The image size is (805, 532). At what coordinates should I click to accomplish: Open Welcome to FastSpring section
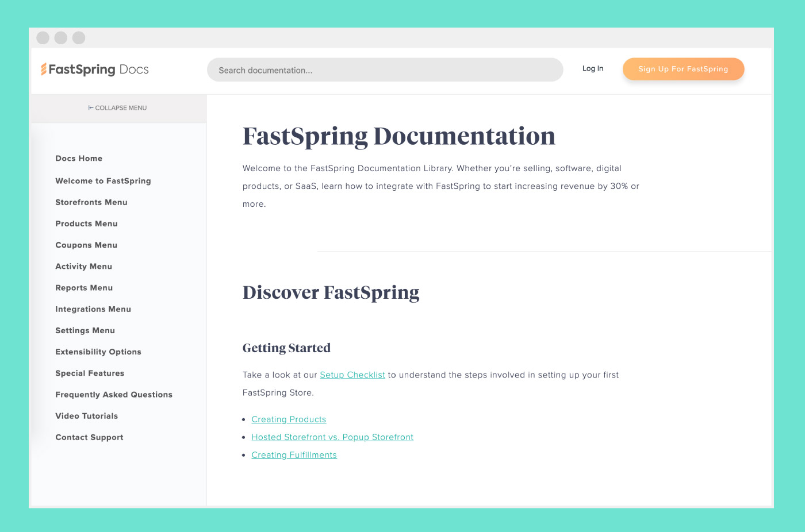103,180
